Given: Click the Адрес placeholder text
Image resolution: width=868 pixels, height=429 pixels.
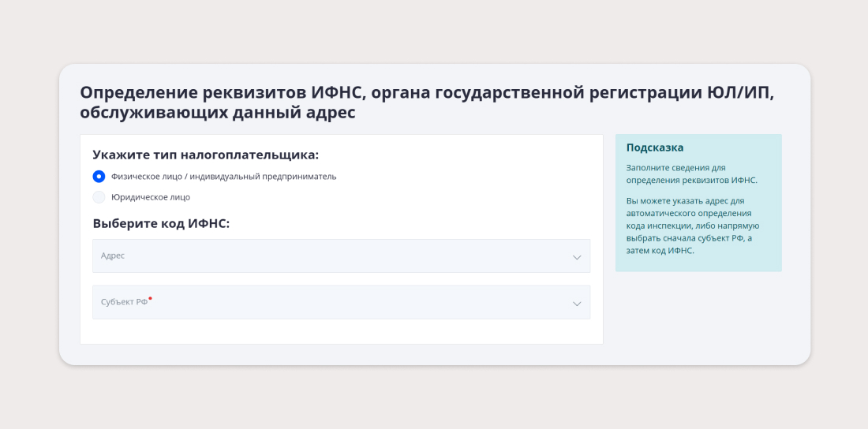Looking at the screenshot, I should click(x=112, y=256).
